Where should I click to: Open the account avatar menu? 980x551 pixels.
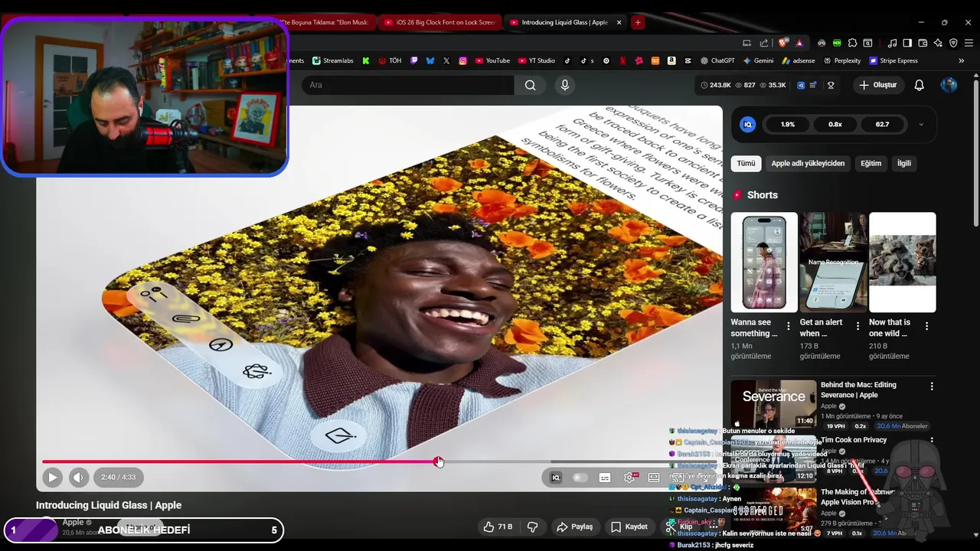click(949, 85)
